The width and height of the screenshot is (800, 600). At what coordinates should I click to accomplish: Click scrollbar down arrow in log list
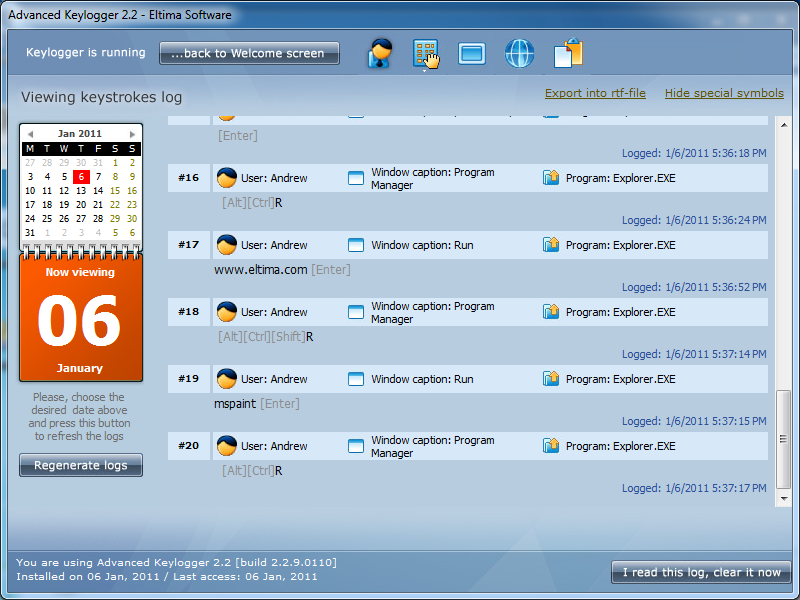[x=784, y=498]
